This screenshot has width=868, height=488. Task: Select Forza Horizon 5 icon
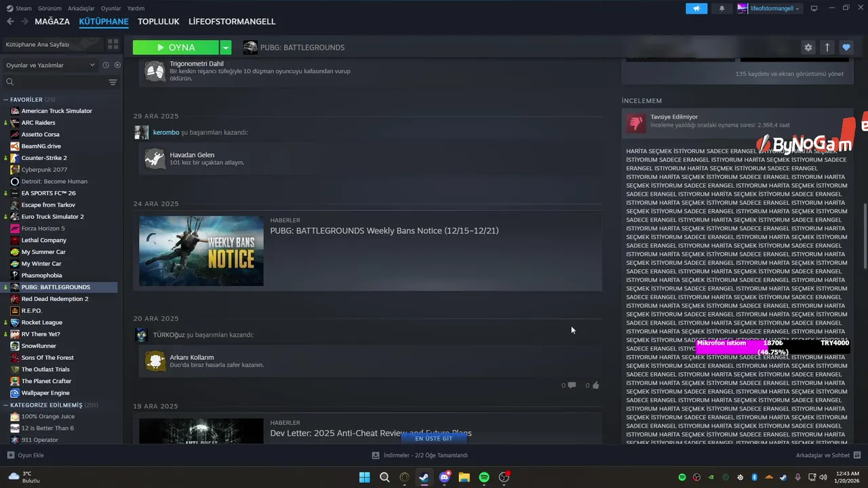15,228
